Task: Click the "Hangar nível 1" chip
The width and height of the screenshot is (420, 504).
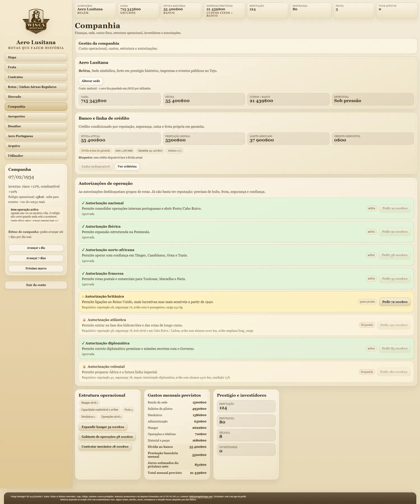Action: coord(89,403)
